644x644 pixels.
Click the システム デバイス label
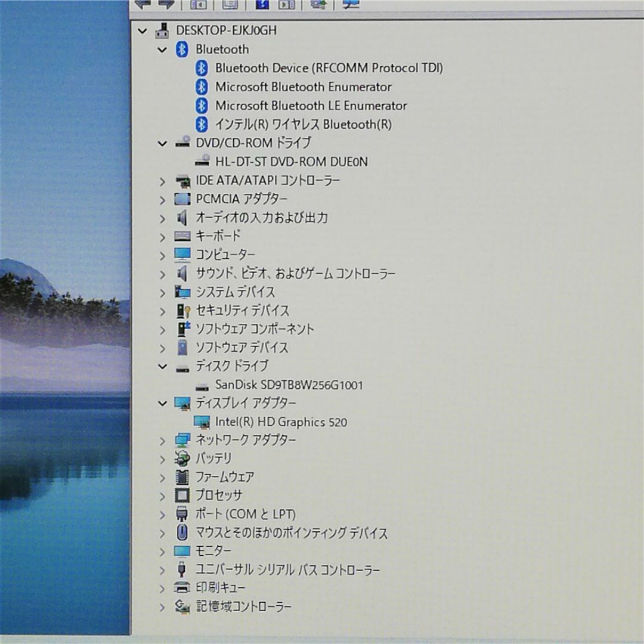(x=235, y=292)
